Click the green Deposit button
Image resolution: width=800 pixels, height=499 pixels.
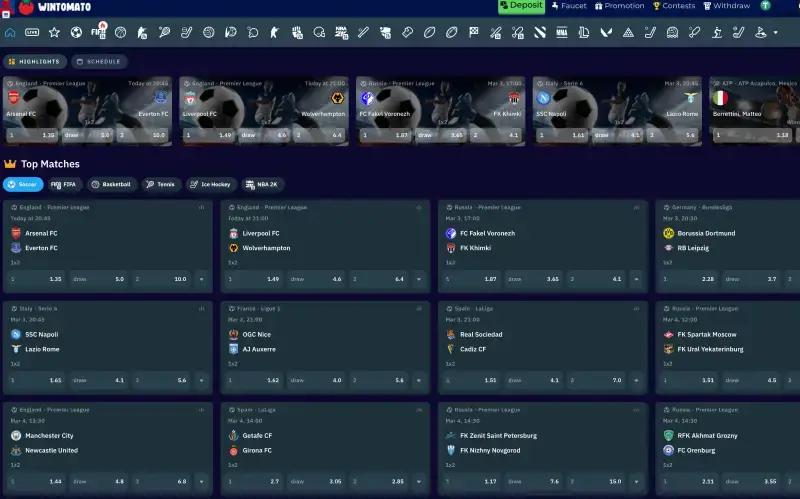point(521,6)
